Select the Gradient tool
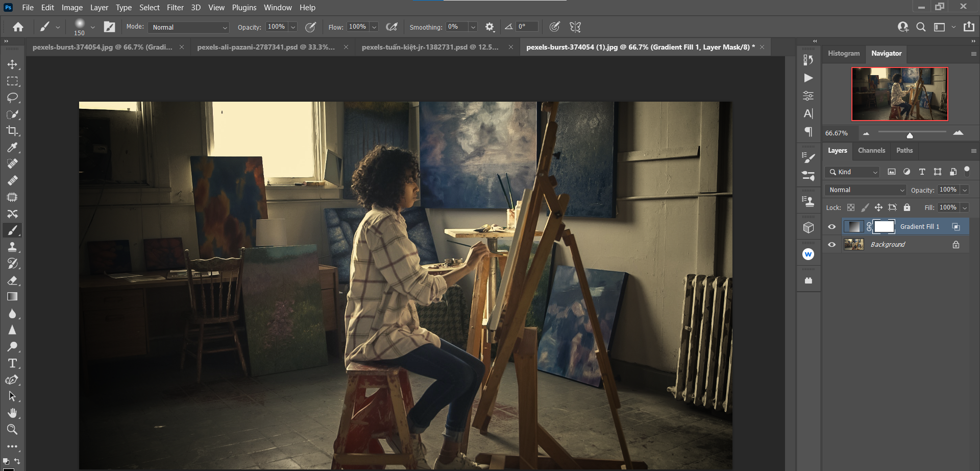Image resolution: width=980 pixels, height=471 pixels. coord(12,297)
